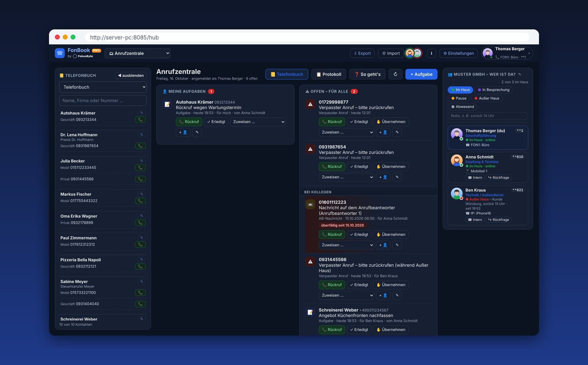Screen dimensions: 588x365
Task: Create a new task with + Aufgabe
Action: pos(421,74)
